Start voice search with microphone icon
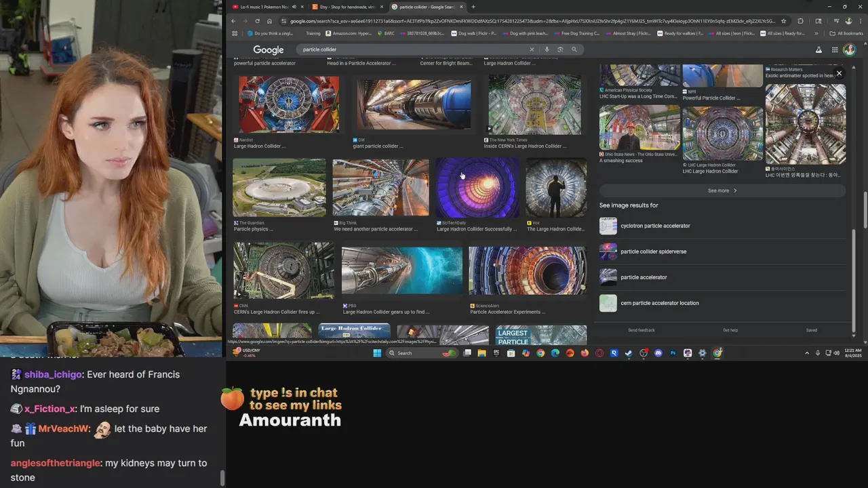This screenshot has width=868, height=488. (547, 49)
